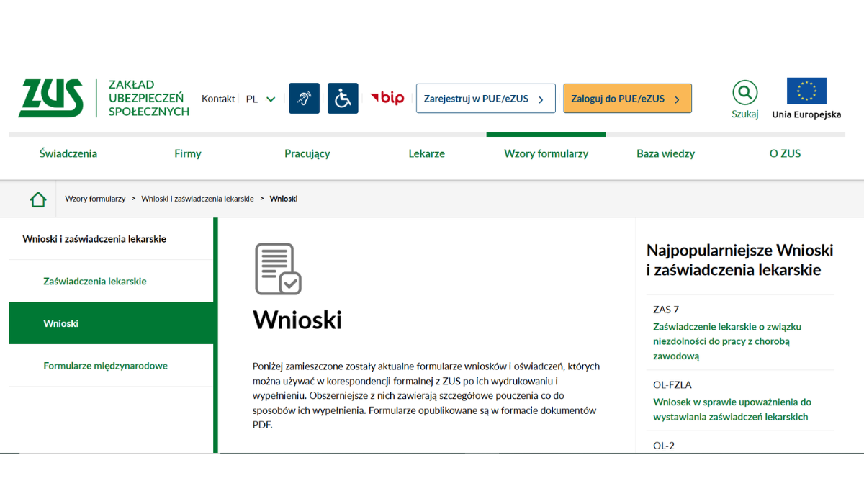This screenshot has width=864, height=504.
Task: Click the OL-2 form code
Action: [x=664, y=446]
